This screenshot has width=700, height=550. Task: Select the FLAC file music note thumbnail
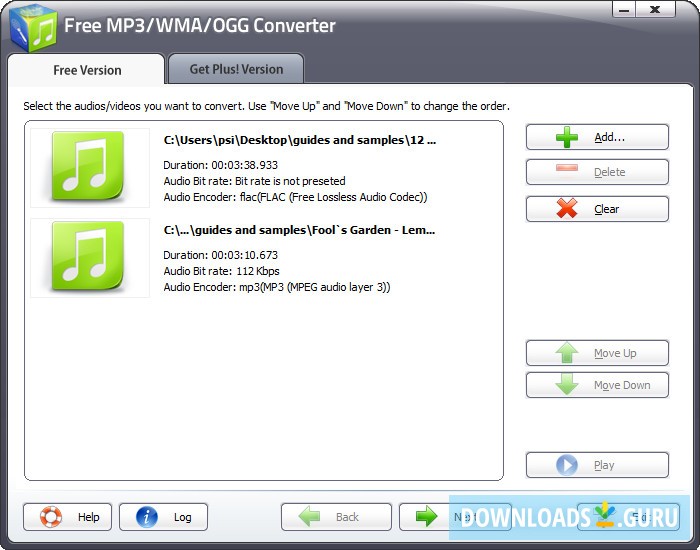click(90, 168)
